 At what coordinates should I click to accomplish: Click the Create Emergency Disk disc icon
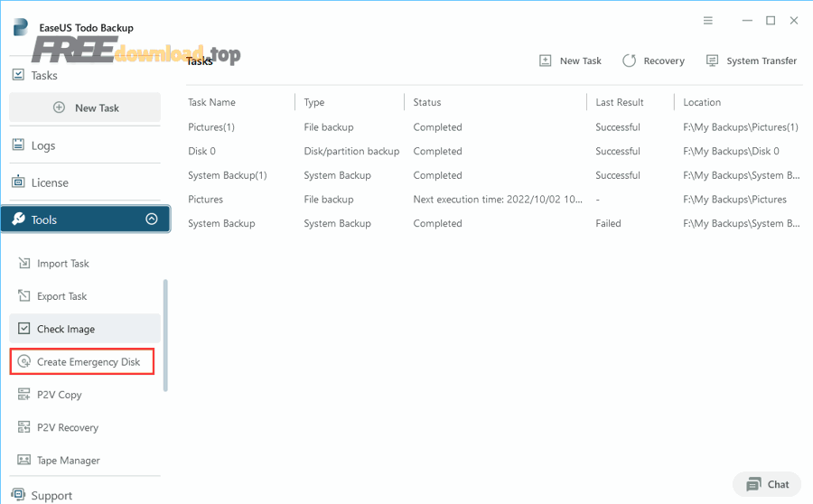23,361
